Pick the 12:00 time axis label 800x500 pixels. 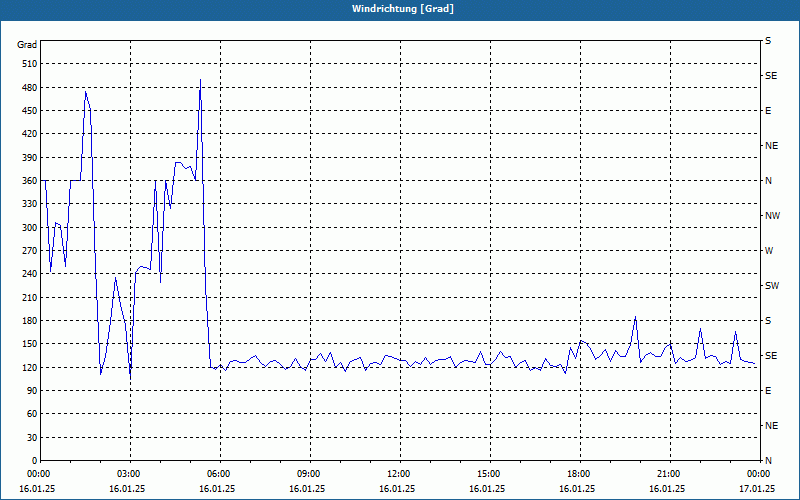pyautogui.click(x=398, y=474)
